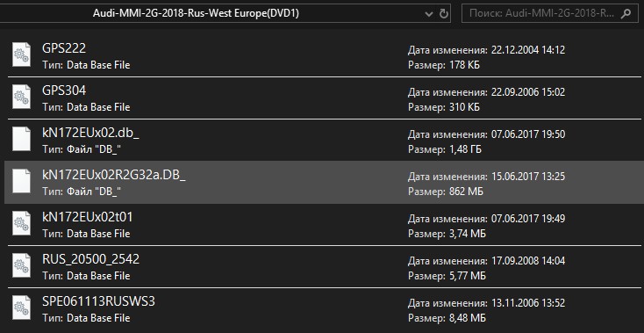Select the GPS222 file name

[64, 48]
